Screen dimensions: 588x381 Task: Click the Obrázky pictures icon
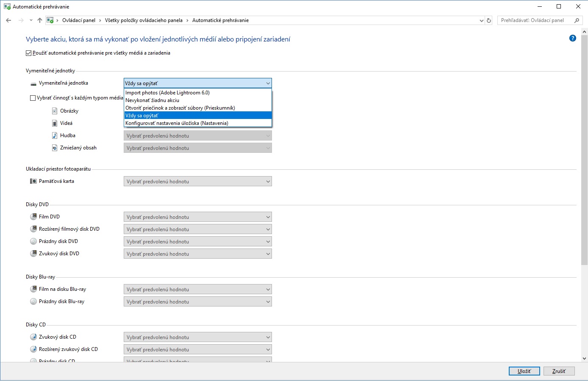click(x=55, y=111)
